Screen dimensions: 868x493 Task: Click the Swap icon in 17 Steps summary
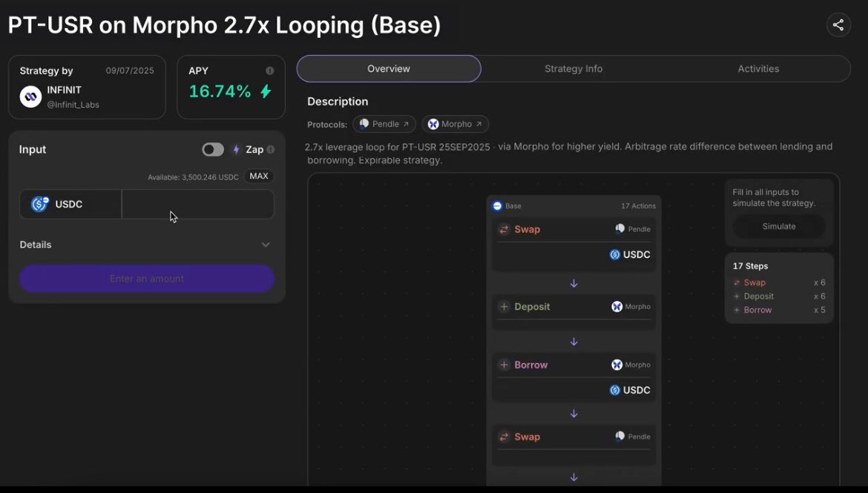736,282
